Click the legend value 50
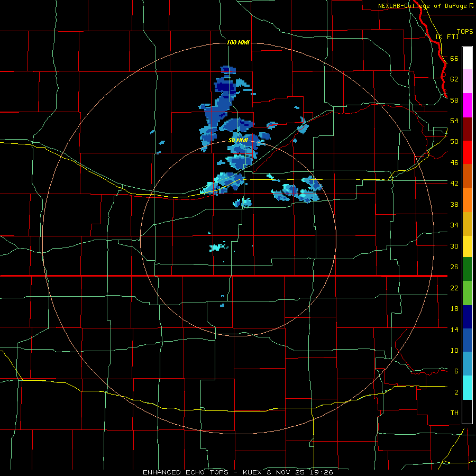Image resolution: width=476 pixels, height=476 pixels. (454, 141)
